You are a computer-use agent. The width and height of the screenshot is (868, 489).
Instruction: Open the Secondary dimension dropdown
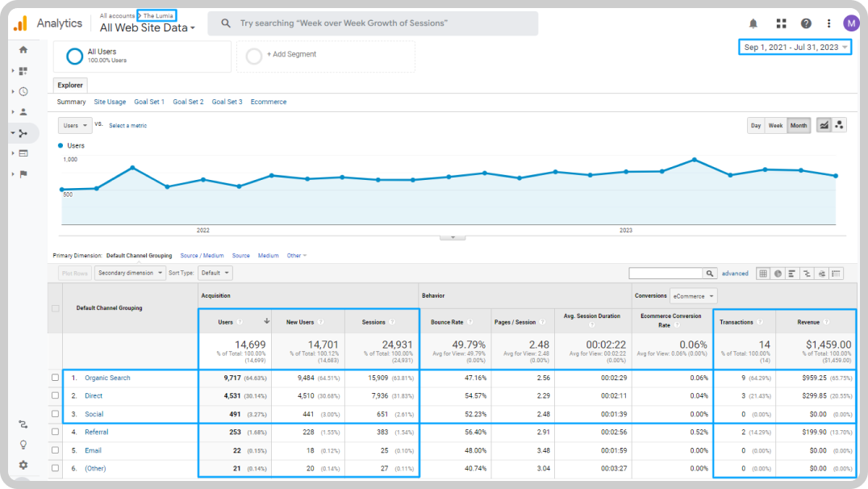click(x=130, y=273)
